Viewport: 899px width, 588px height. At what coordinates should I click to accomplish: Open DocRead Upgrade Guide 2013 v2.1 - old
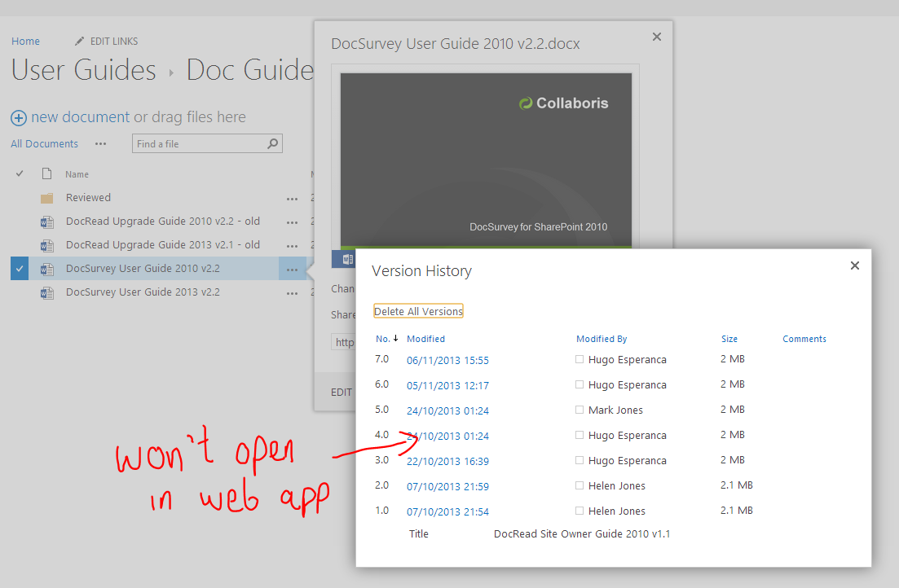(x=163, y=244)
